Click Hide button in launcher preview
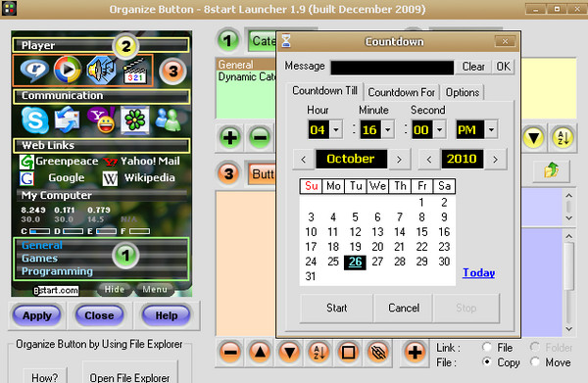Image resolution: width=588 pixels, height=383 pixels. pyautogui.click(x=115, y=289)
